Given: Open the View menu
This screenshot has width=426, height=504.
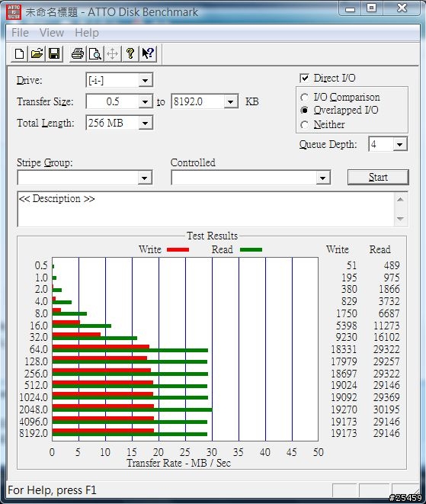Looking at the screenshot, I should [51, 33].
